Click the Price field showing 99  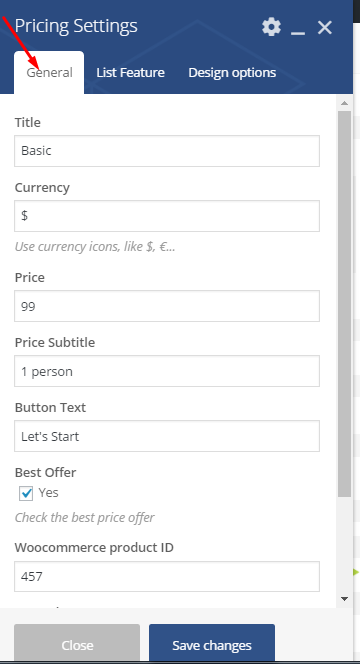(x=167, y=306)
